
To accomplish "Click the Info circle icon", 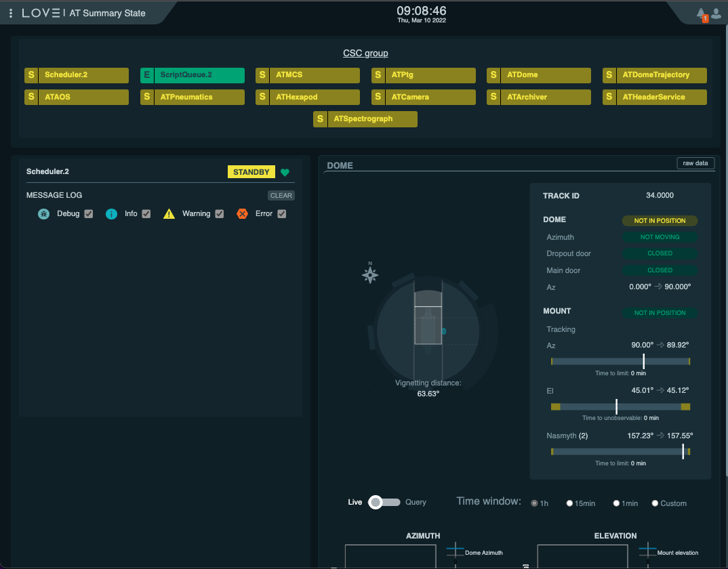I will (x=111, y=214).
